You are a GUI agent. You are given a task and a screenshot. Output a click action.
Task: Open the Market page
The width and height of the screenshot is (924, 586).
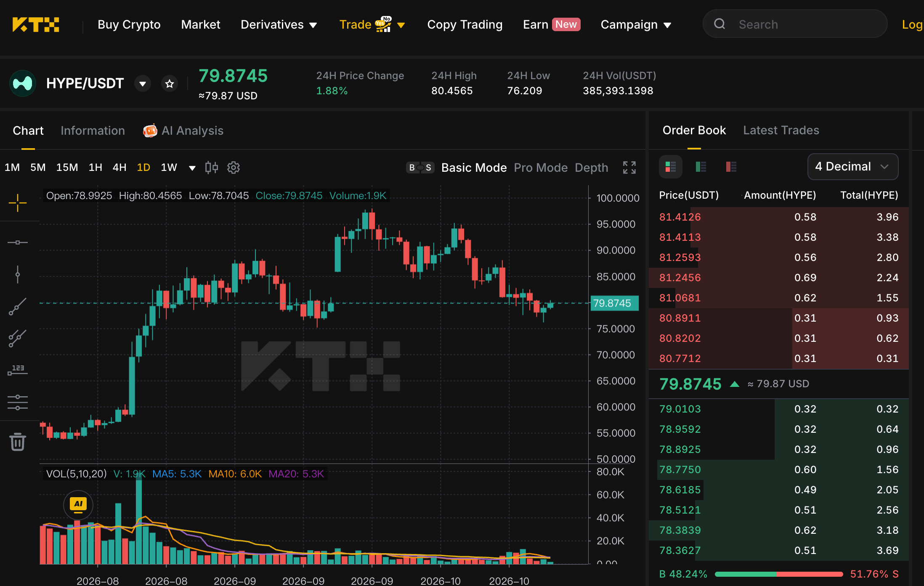point(201,24)
